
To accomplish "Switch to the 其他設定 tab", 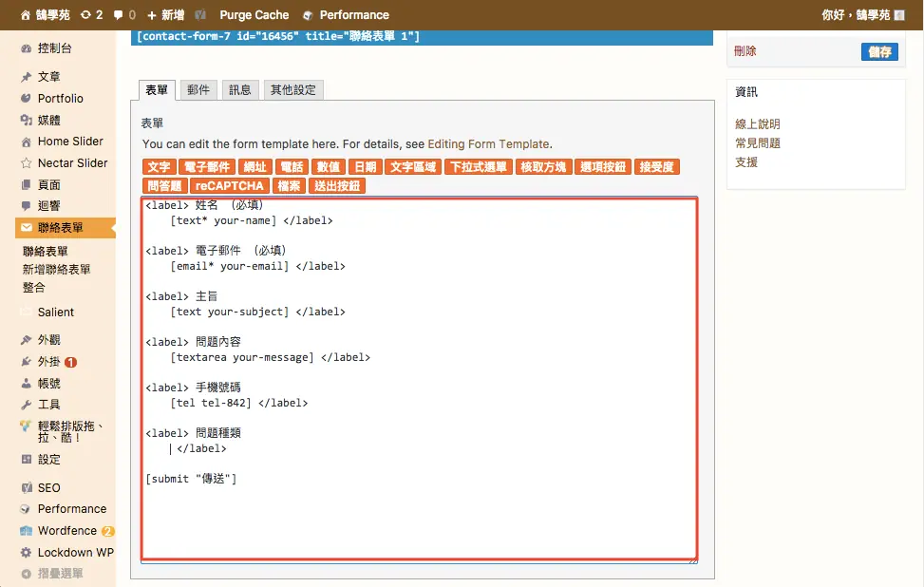I will pyautogui.click(x=293, y=90).
